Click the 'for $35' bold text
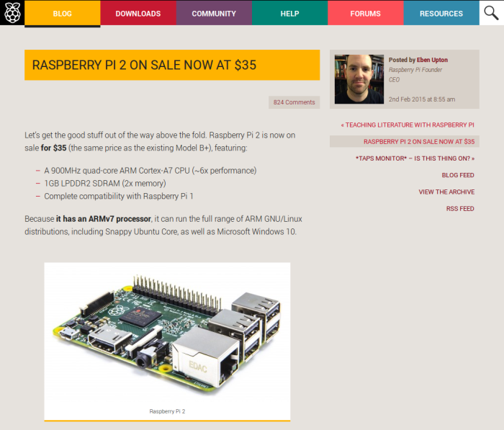The width and height of the screenshot is (504, 430). (x=54, y=148)
